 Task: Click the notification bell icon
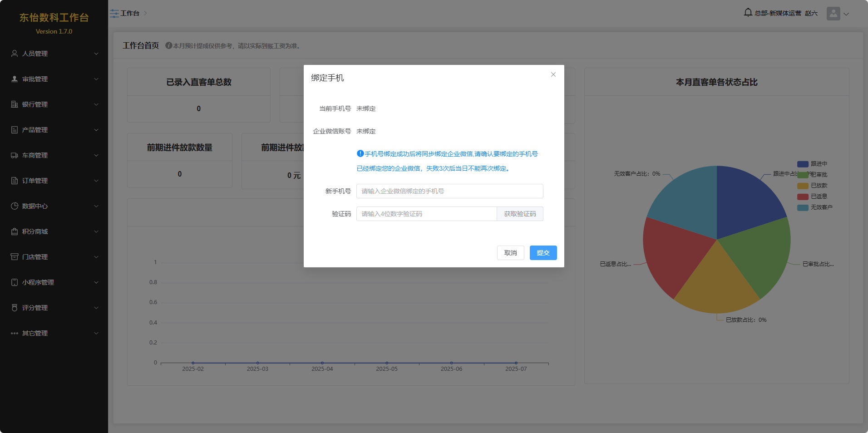(748, 13)
